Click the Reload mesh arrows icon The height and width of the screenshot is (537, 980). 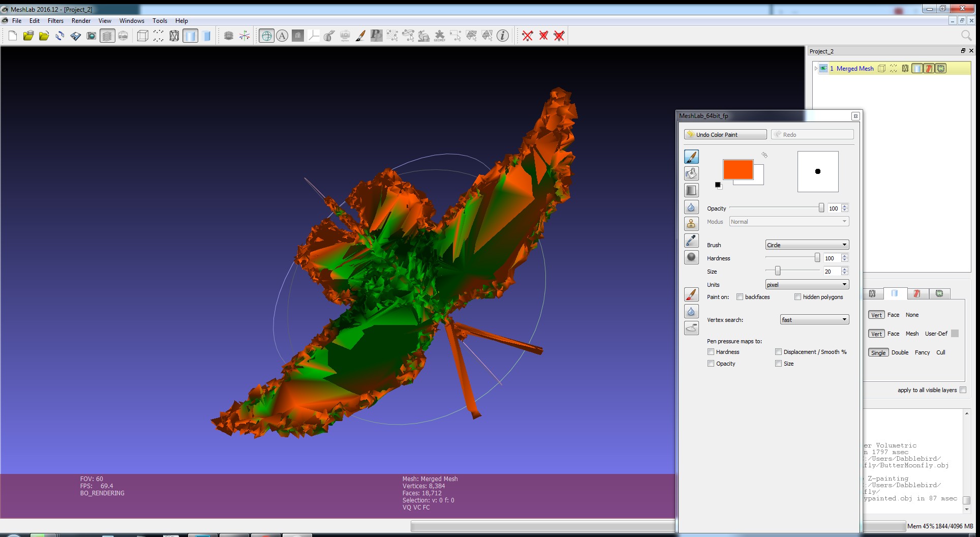(60, 36)
